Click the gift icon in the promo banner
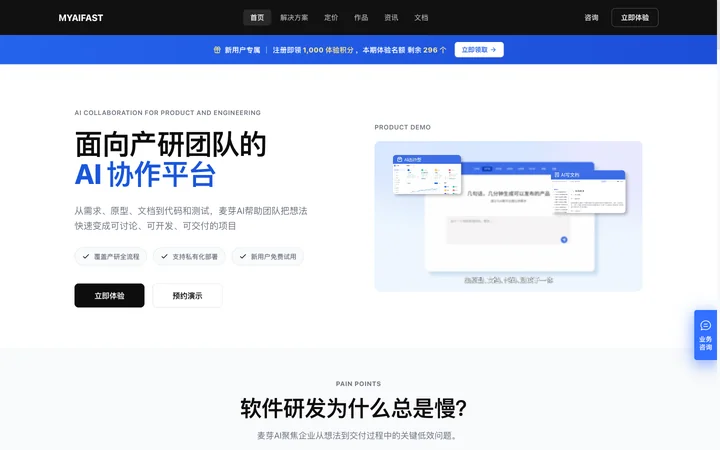Image resolution: width=720 pixels, height=450 pixels. pos(217,50)
